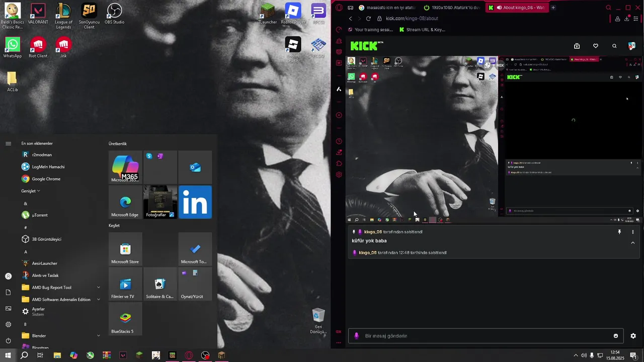Screen dimensions: 644x362
Task: Launch the SonOyuncu Client shortcut
Action: (89, 16)
